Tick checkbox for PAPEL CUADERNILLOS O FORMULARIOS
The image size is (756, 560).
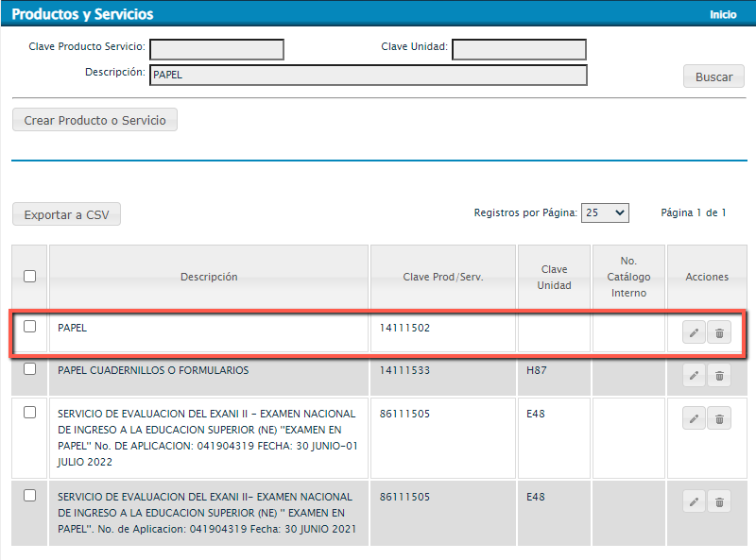tap(30, 369)
